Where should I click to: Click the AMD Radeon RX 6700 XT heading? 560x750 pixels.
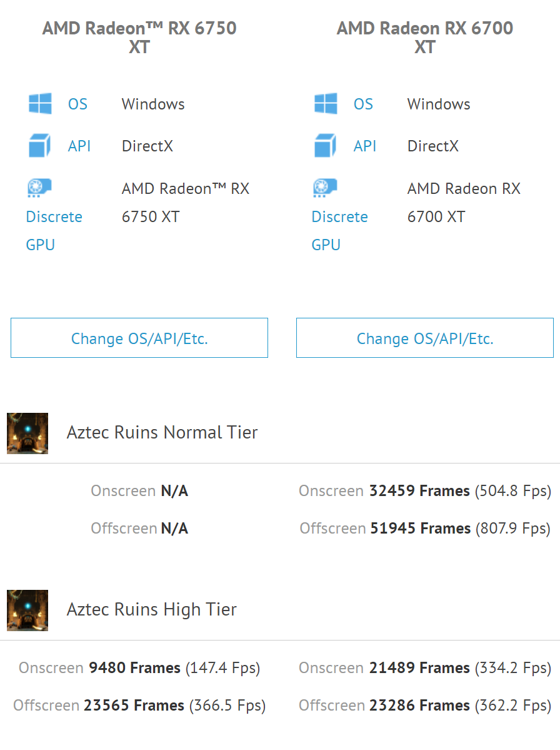coord(425,38)
